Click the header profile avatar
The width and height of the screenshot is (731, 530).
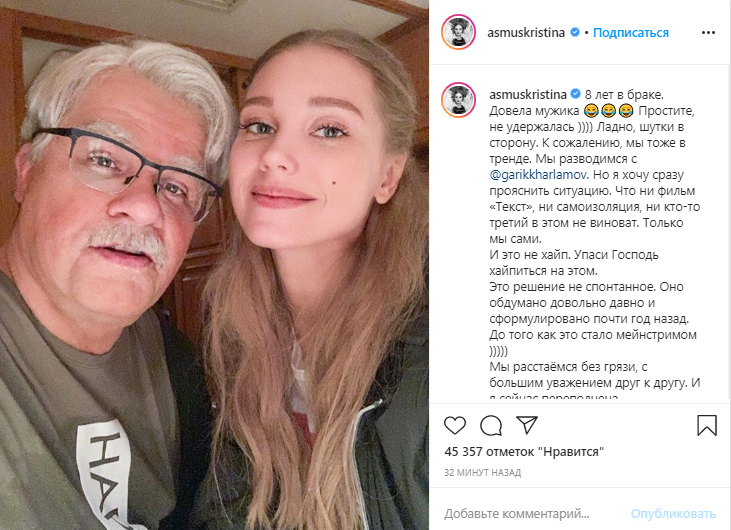click(x=458, y=32)
